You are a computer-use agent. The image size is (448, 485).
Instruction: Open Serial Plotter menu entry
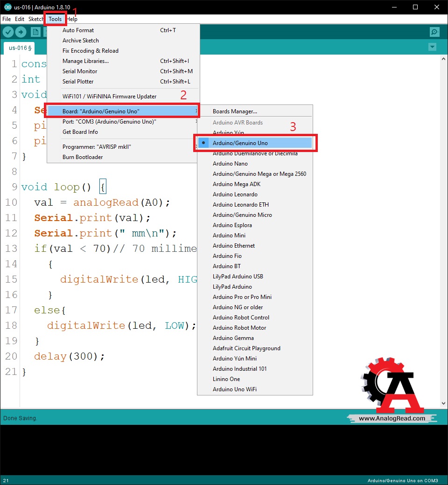coord(123,81)
